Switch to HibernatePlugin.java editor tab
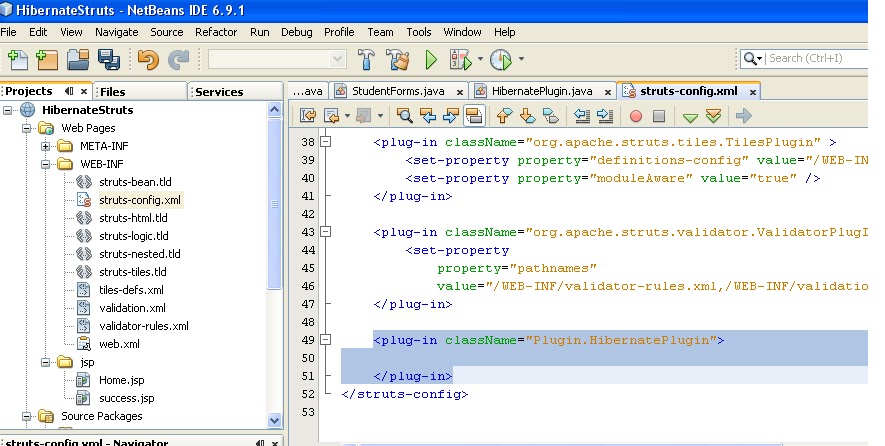This screenshot has height=446, width=885. coord(542,91)
